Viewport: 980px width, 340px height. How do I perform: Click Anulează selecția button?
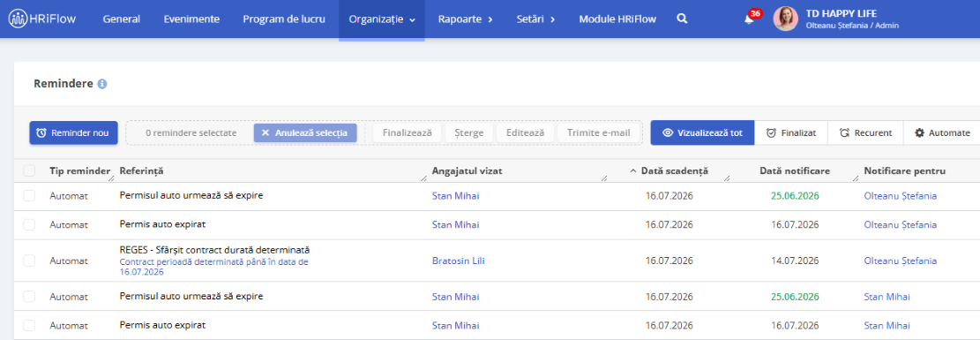305,132
